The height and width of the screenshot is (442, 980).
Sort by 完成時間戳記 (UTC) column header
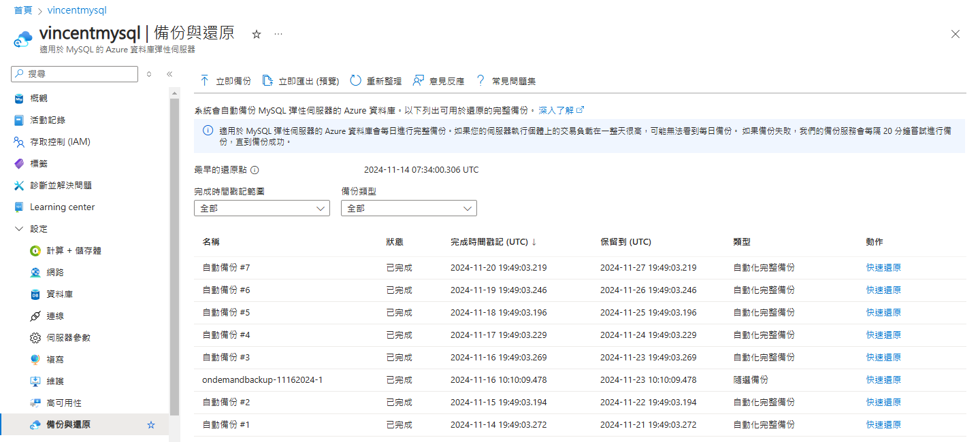point(493,242)
